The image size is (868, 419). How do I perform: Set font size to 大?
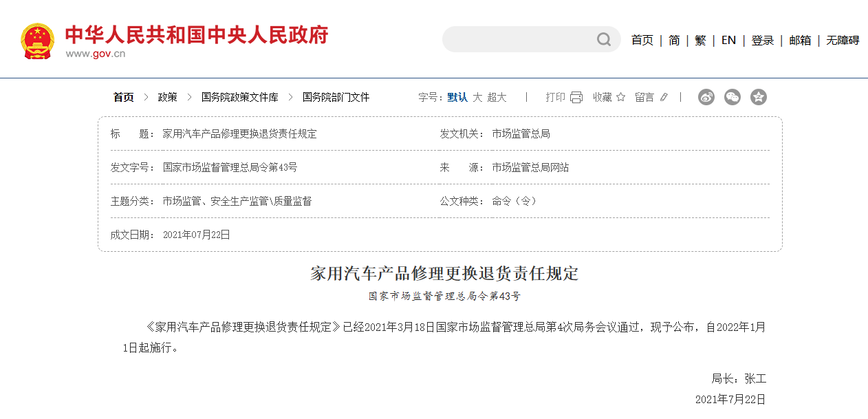[x=477, y=98]
